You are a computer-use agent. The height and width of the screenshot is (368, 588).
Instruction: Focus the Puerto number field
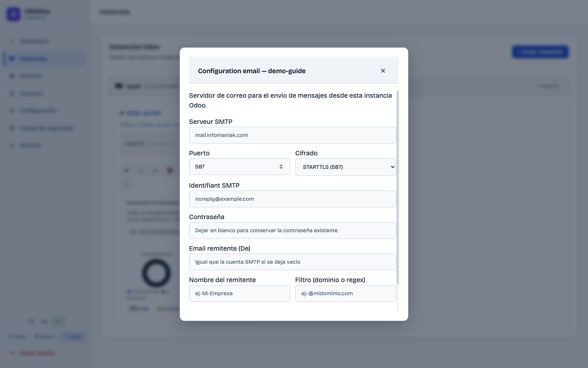click(x=239, y=167)
